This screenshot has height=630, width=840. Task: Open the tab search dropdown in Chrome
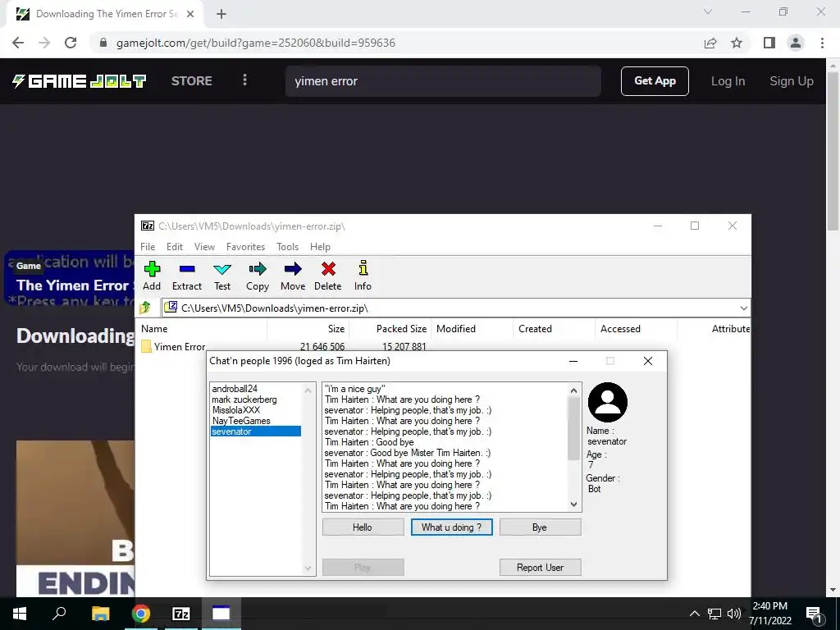(708, 11)
